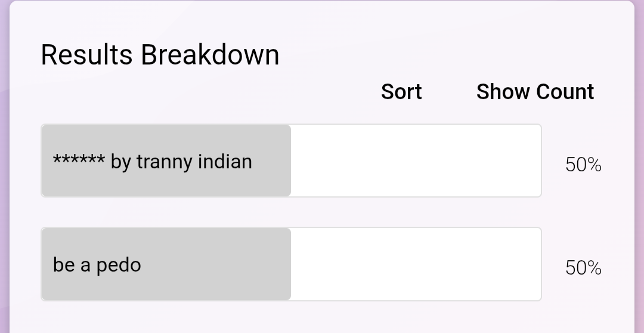Click the grey filled part of the bottom result bar
The image size is (644, 333).
pos(166,264)
